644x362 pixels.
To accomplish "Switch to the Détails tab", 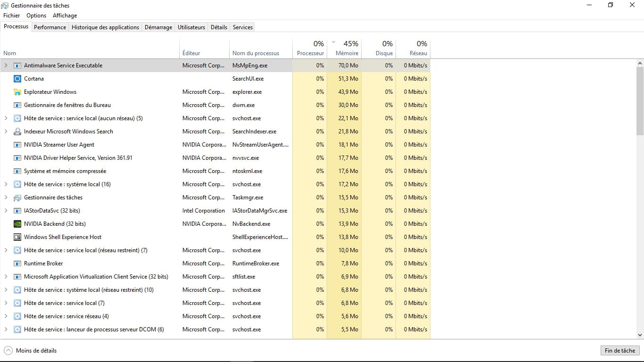I will click(219, 27).
